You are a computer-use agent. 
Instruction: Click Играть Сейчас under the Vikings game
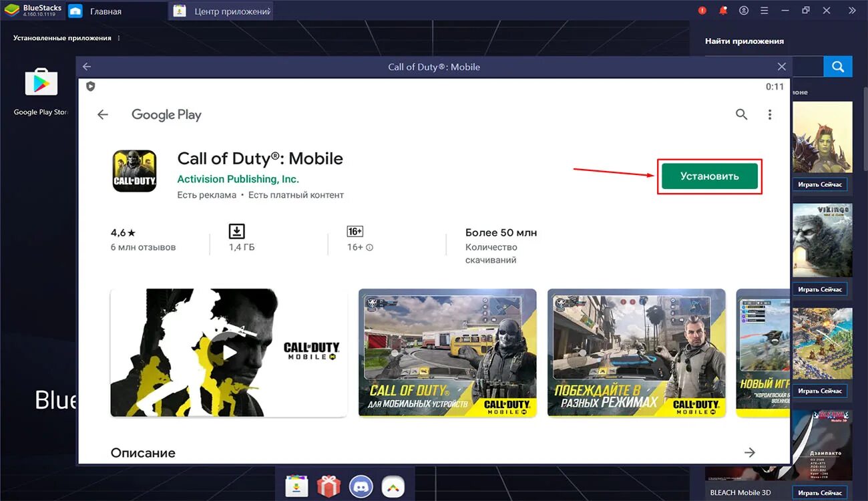point(820,289)
